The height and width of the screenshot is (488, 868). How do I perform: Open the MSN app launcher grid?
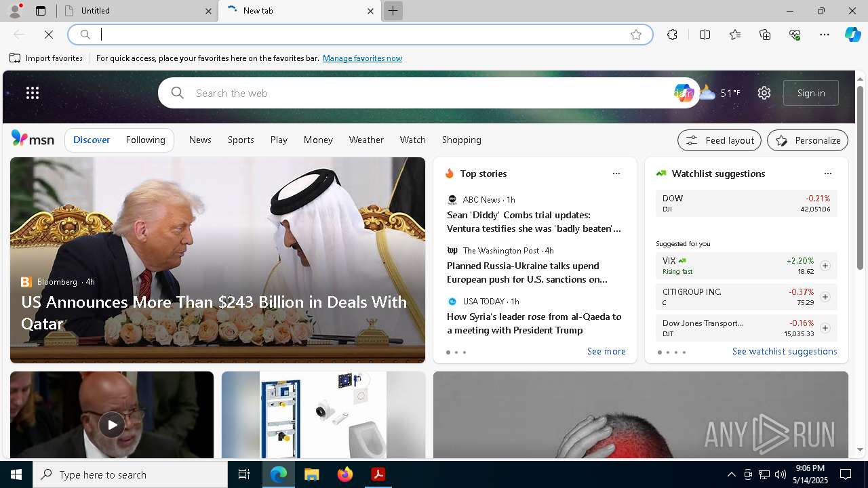(x=33, y=93)
